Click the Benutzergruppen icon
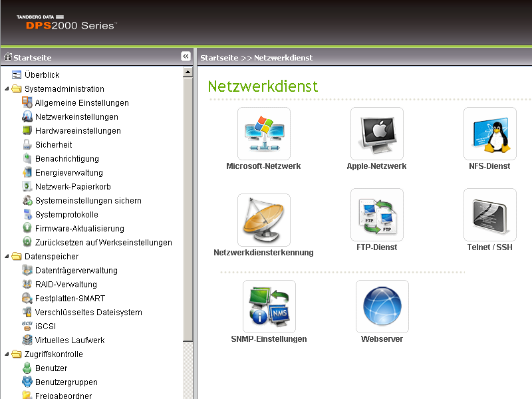The width and height of the screenshot is (532, 399). (x=27, y=382)
